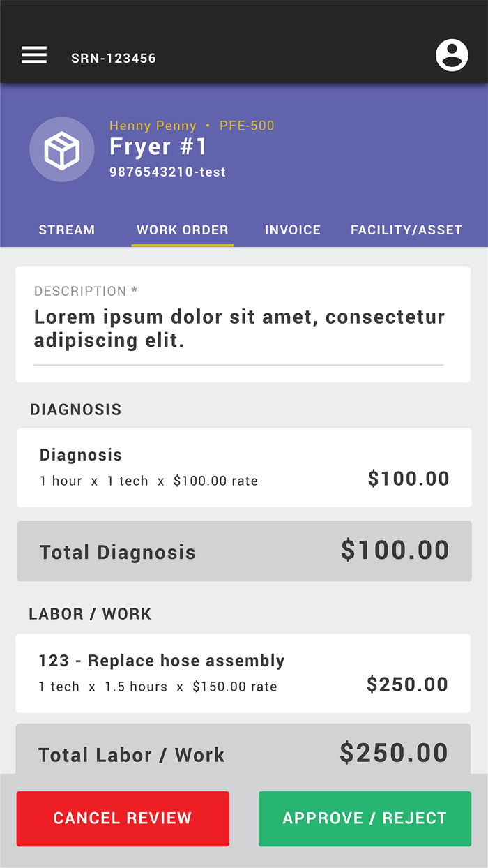Viewport: 488px width, 868px height.
Task: Click the CANCEL REVIEW button
Action: (x=123, y=818)
